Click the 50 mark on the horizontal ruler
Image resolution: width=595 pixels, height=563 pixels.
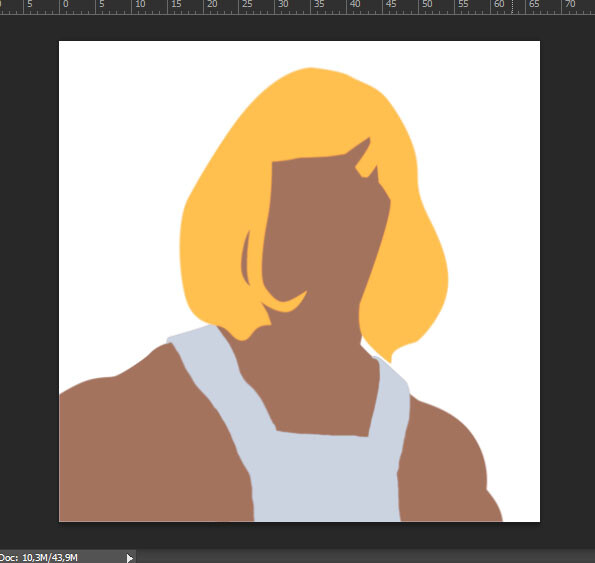click(427, 4)
